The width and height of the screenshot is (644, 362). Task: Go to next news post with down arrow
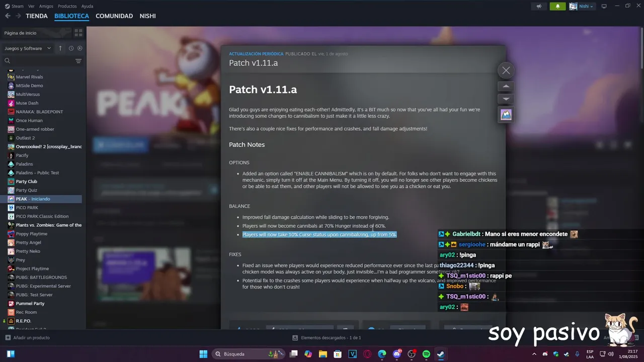[506, 99]
